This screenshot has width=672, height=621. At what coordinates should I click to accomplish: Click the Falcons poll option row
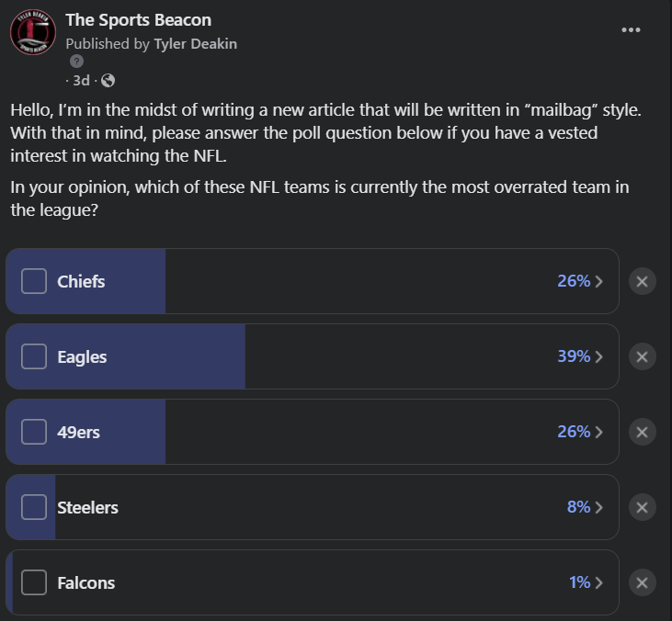pos(313,582)
